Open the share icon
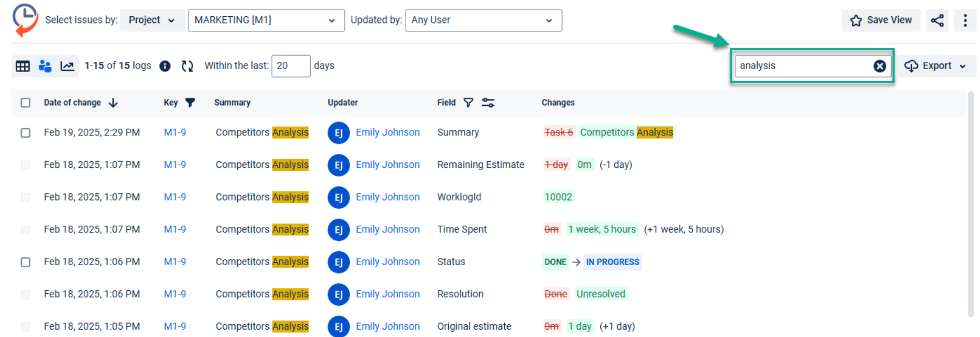This screenshot has width=980, height=337. 937,21
